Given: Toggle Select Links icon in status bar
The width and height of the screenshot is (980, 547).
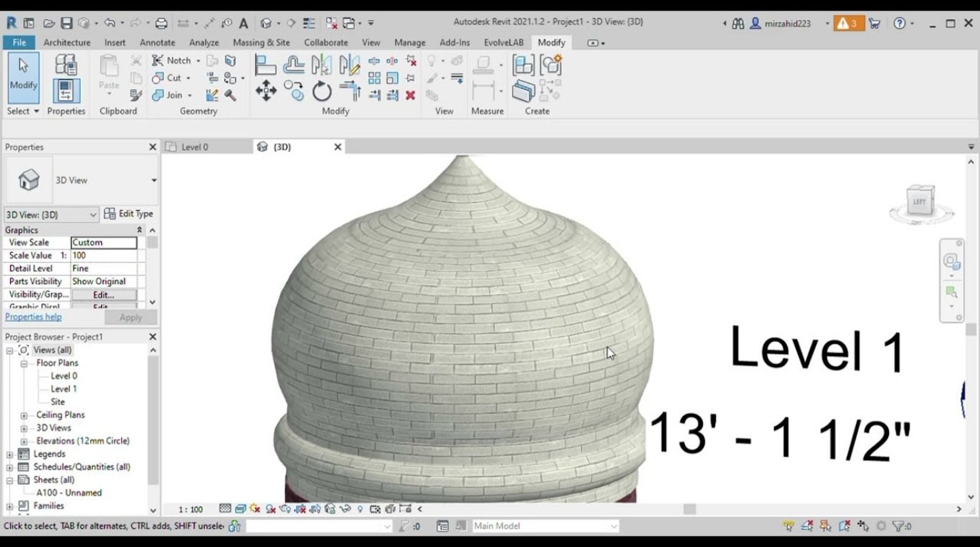Looking at the screenshot, I should tap(788, 526).
